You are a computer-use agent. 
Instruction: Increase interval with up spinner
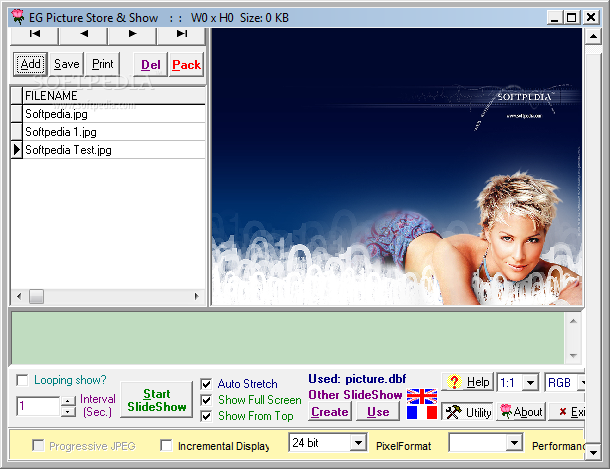[x=68, y=401]
